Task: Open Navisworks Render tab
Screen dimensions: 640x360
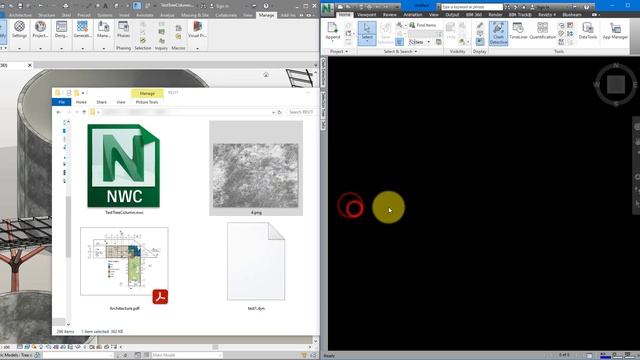Action: 495,15
